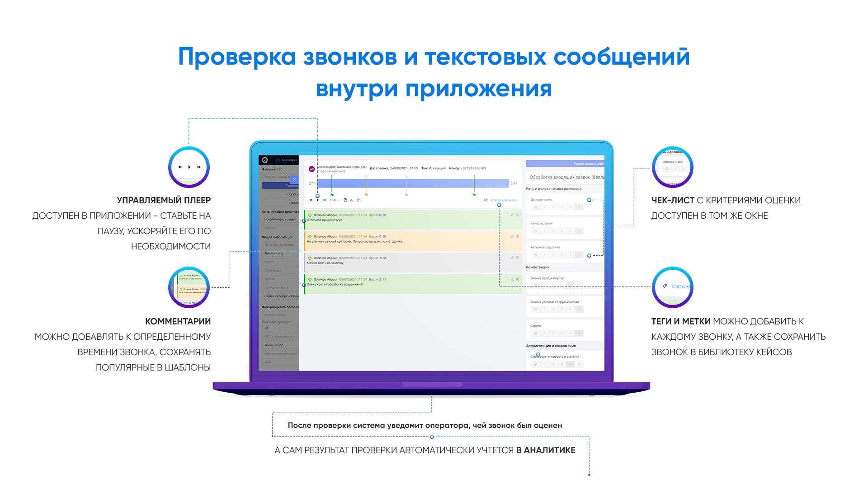868x488 pixels.
Task: Open the Уровни filter dropdown
Action: tap(280, 279)
